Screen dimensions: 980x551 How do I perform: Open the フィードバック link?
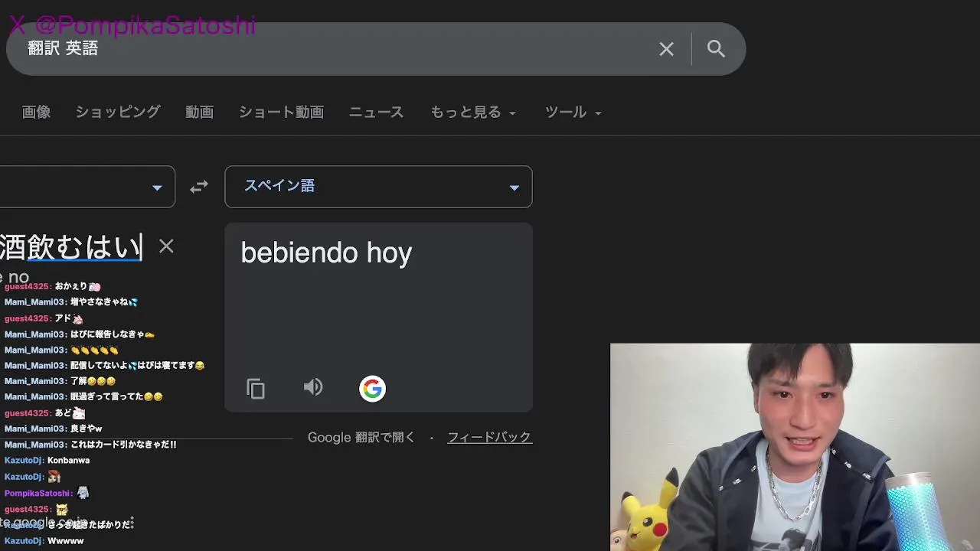[x=489, y=437]
